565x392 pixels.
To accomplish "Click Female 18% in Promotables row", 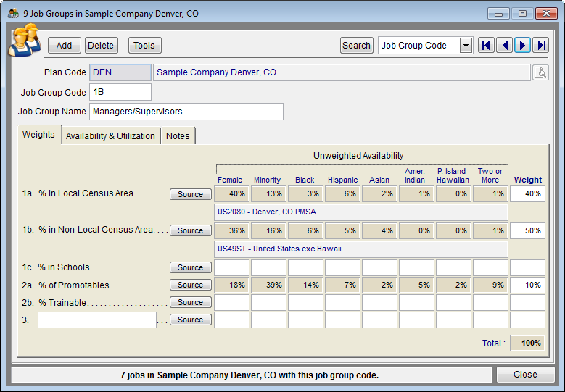I will 231,285.
